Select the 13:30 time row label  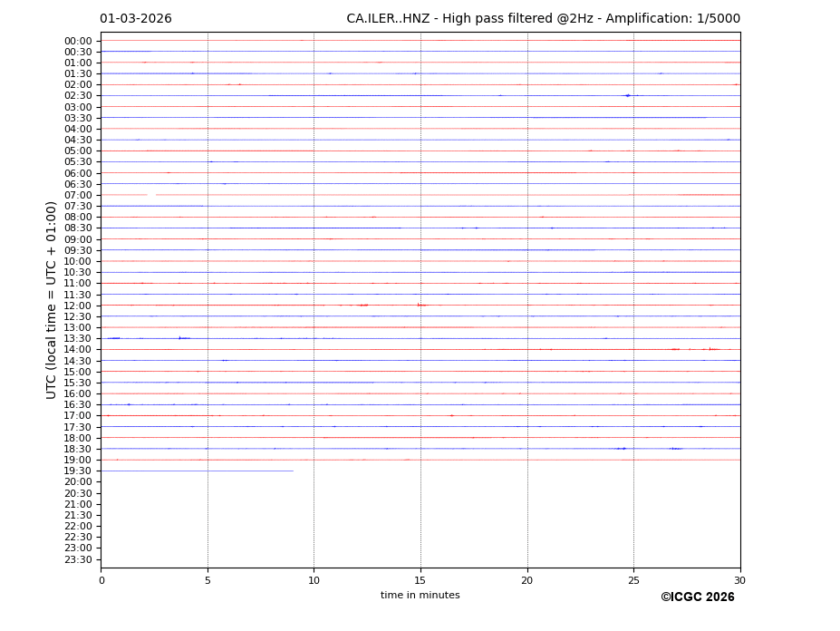pos(78,338)
